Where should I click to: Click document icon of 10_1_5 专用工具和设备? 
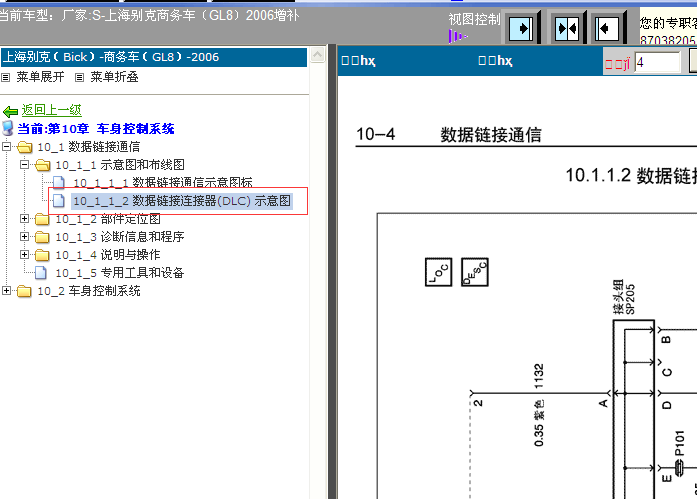tap(40, 273)
